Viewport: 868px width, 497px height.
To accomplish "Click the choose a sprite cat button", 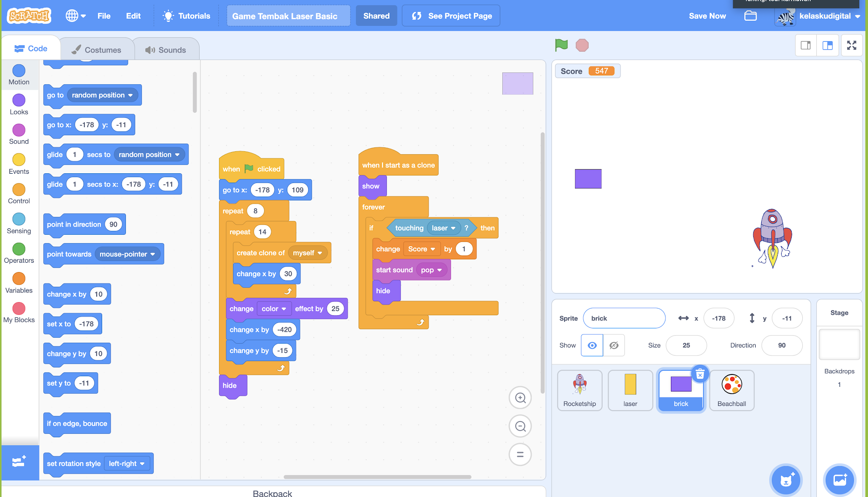I will coord(786,480).
